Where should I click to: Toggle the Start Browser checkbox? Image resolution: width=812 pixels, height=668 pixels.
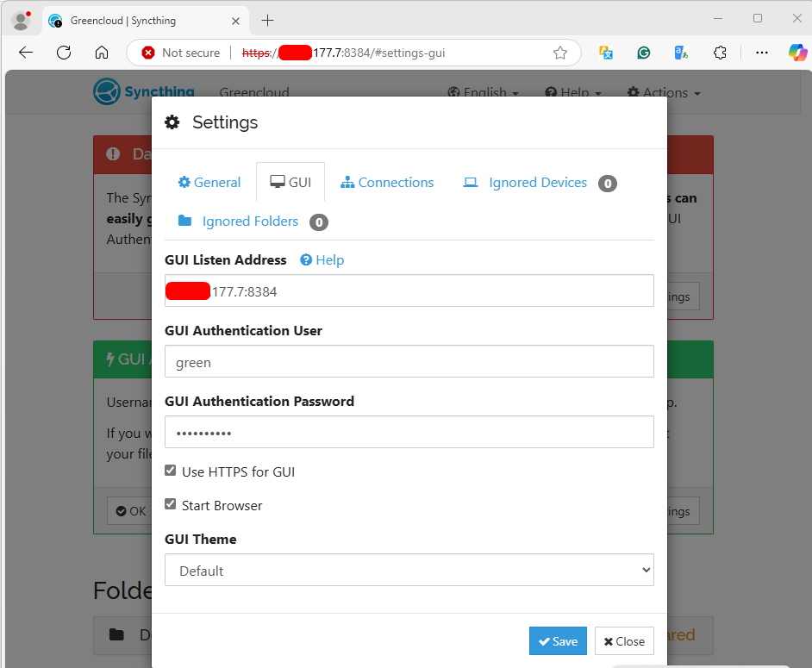pyautogui.click(x=171, y=504)
